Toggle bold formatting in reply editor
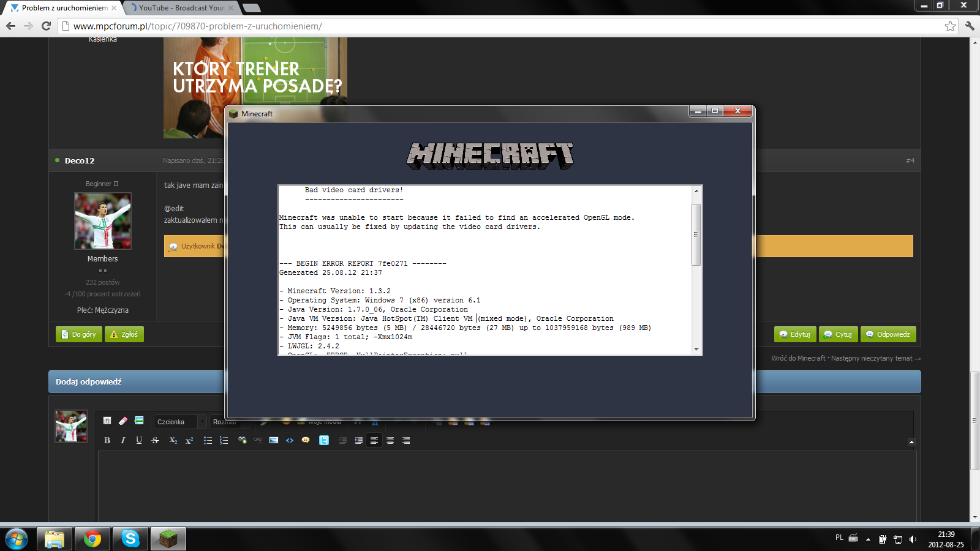This screenshot has height=551, width=980. [107, 440]
